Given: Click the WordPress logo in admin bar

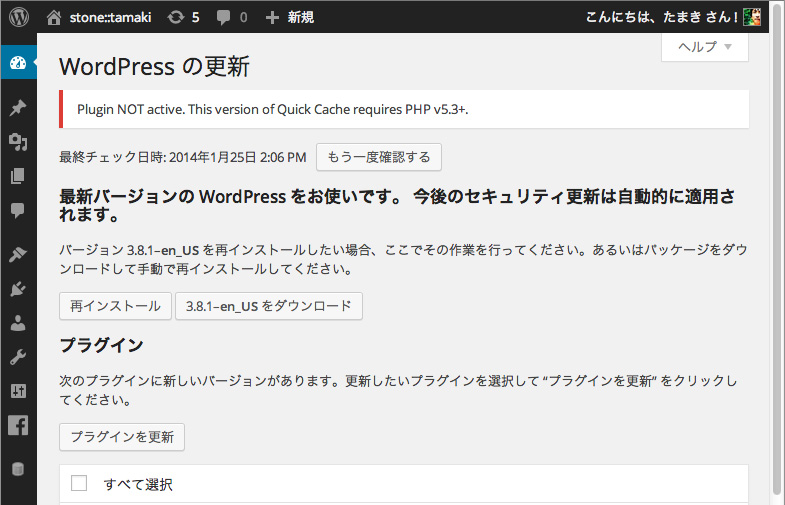Looking at the screenshot, I should 19,17.
